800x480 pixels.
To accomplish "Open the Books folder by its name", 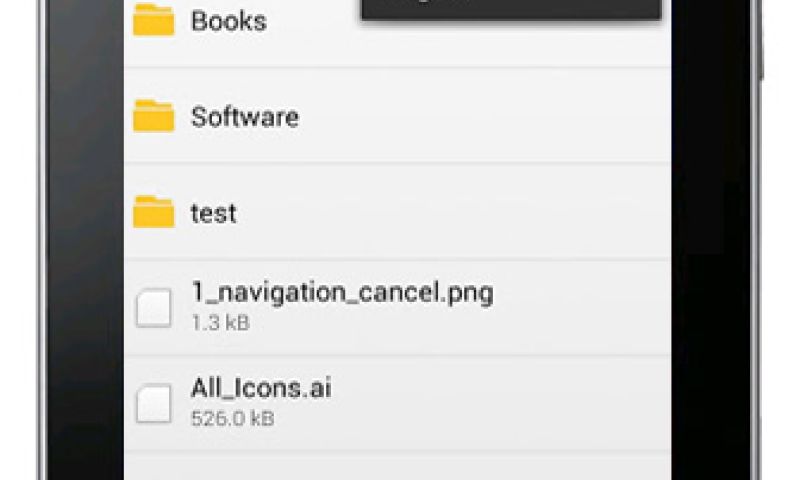I will 228,21.
